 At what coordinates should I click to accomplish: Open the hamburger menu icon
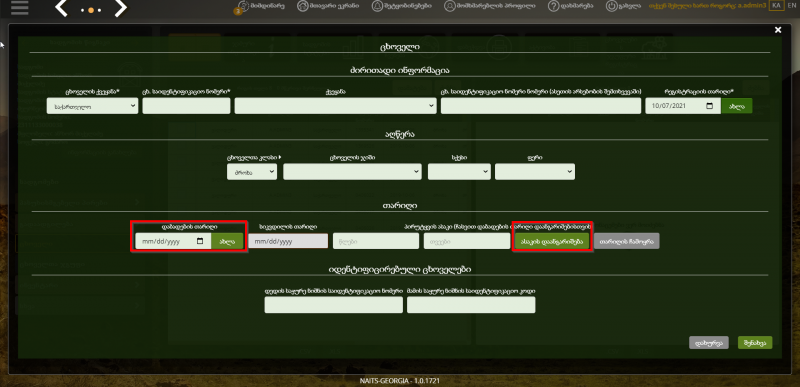tap(19, 8)
